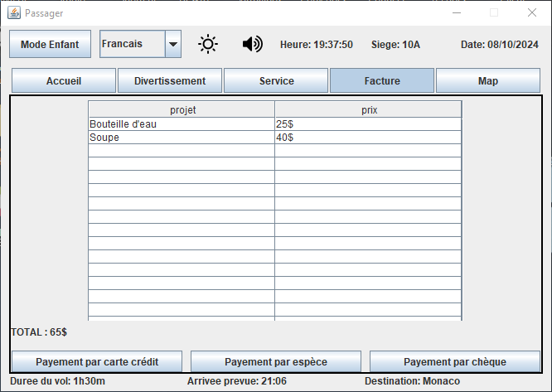Click the 40$ price cell
Screen dimensions: 552x392
tap(368, 138)
